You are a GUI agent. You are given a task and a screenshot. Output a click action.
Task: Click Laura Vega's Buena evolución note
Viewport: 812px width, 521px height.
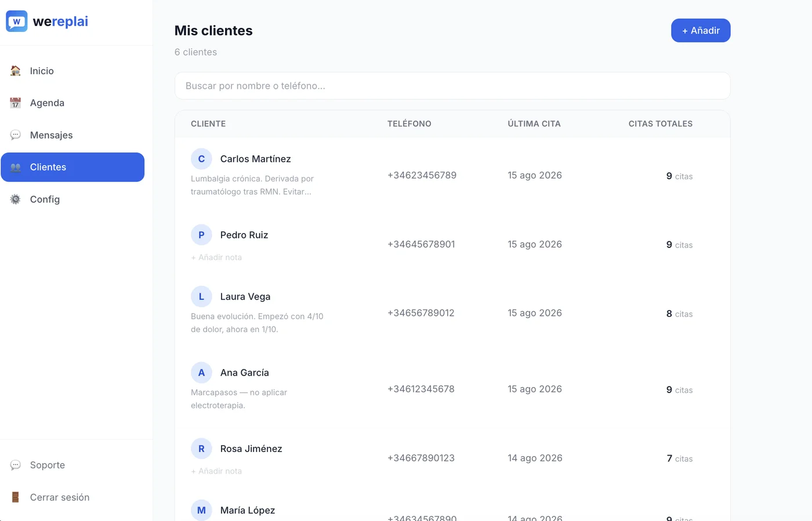257,323
